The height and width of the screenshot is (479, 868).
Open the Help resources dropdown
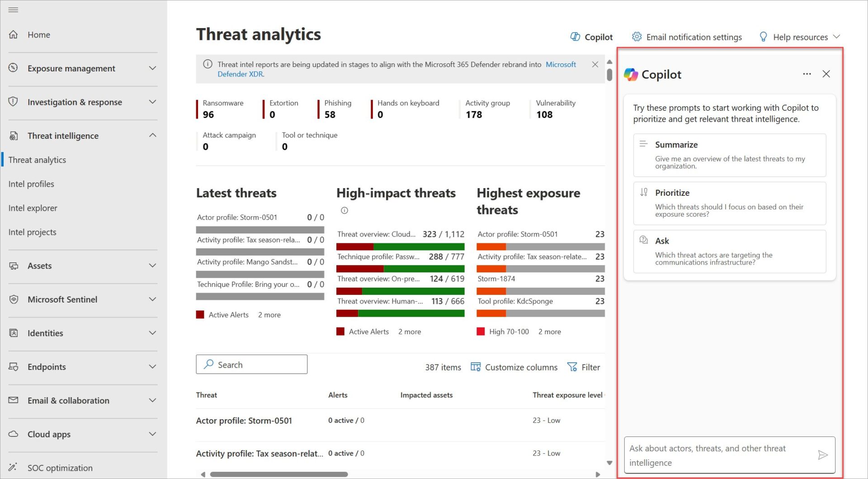pos(799,37)
